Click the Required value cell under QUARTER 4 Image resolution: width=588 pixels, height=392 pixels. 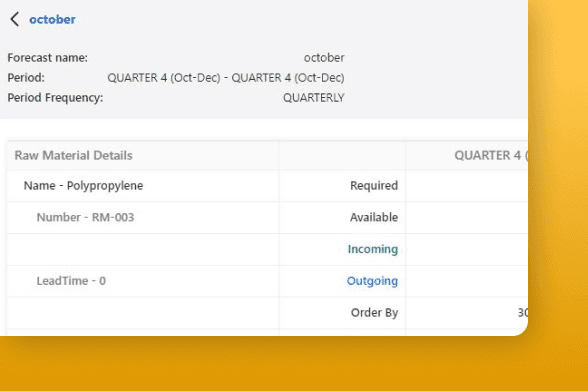[467, 186]
